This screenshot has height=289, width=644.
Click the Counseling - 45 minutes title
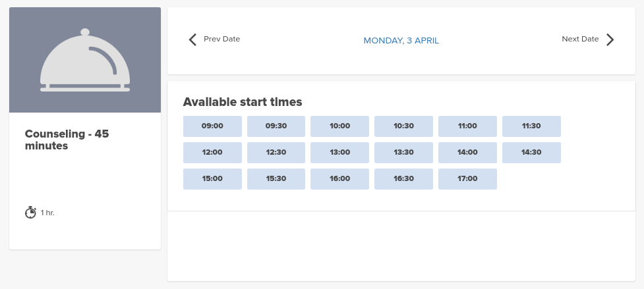67,140
